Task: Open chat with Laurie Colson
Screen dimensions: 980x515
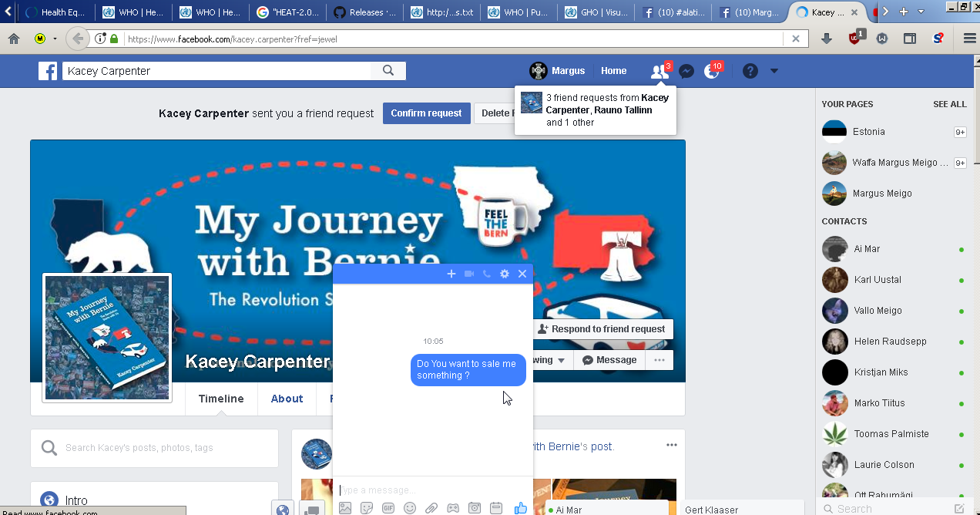Action: click(x=894, y=465)
